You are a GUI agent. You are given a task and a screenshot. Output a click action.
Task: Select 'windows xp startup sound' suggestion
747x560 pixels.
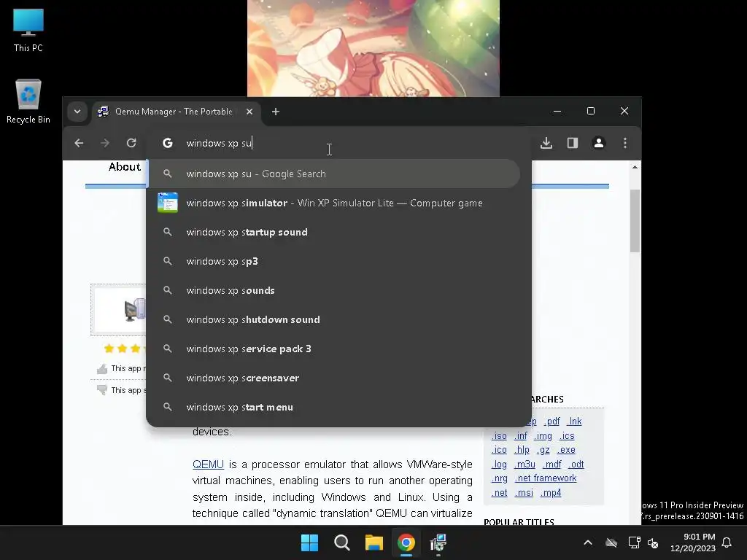coord(333,232)
